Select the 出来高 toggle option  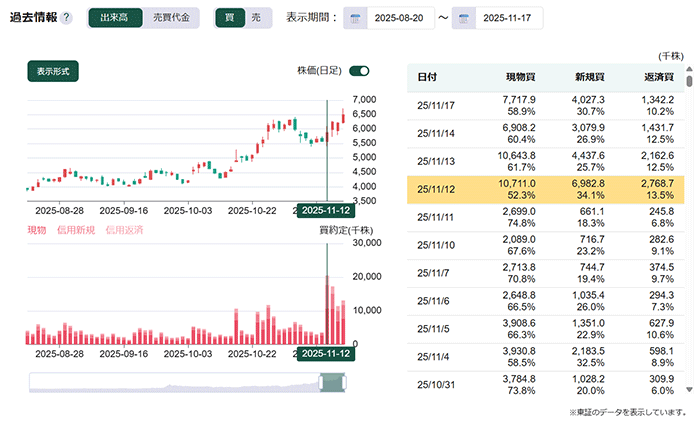click(115, 18)
